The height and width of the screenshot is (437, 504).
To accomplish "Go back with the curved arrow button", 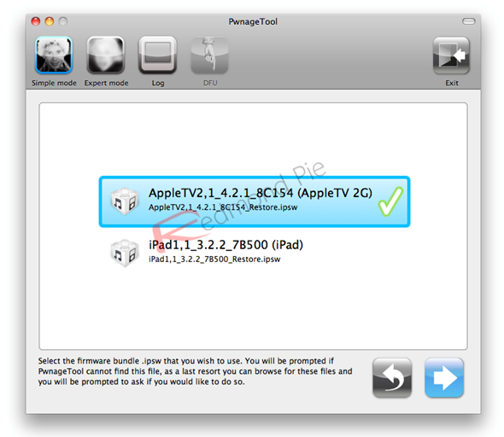I will pyautogui.click(x=392, y=378).
